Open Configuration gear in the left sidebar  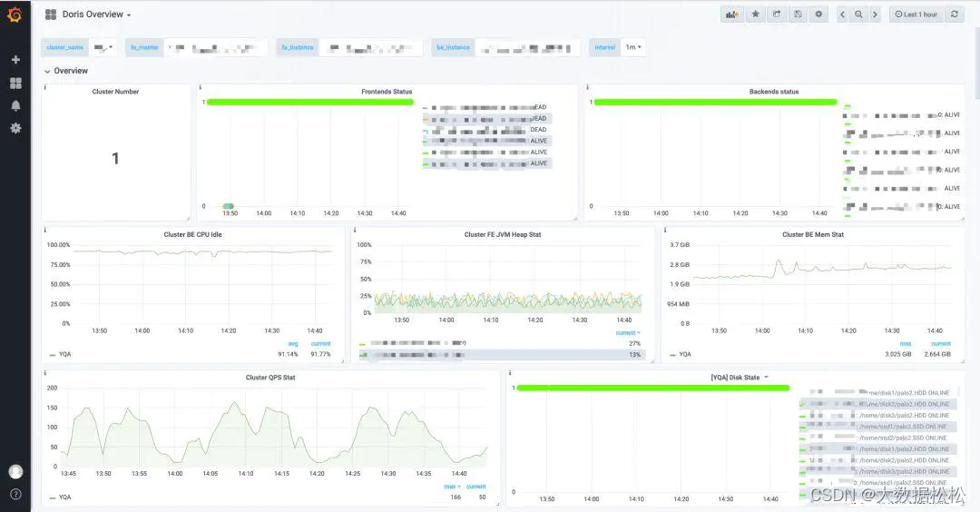click(15, 128)
